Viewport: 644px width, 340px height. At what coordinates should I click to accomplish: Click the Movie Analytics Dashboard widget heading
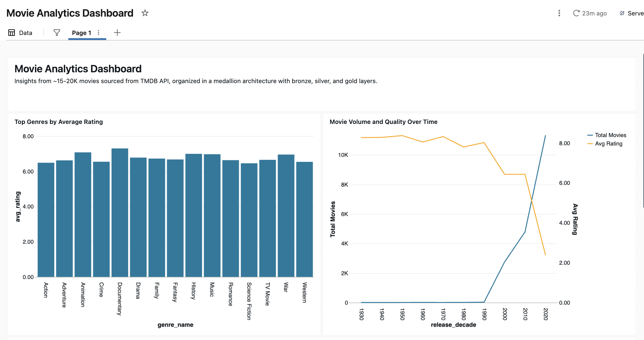pos(78,69)
